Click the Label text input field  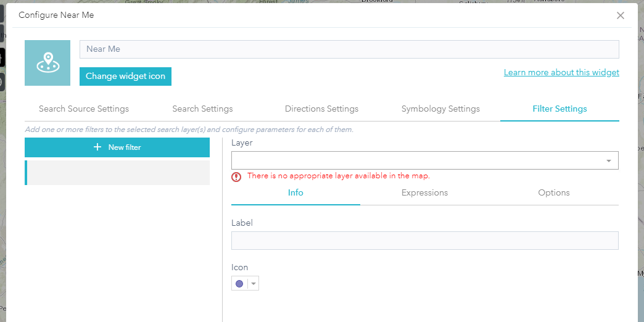[424, 241]
